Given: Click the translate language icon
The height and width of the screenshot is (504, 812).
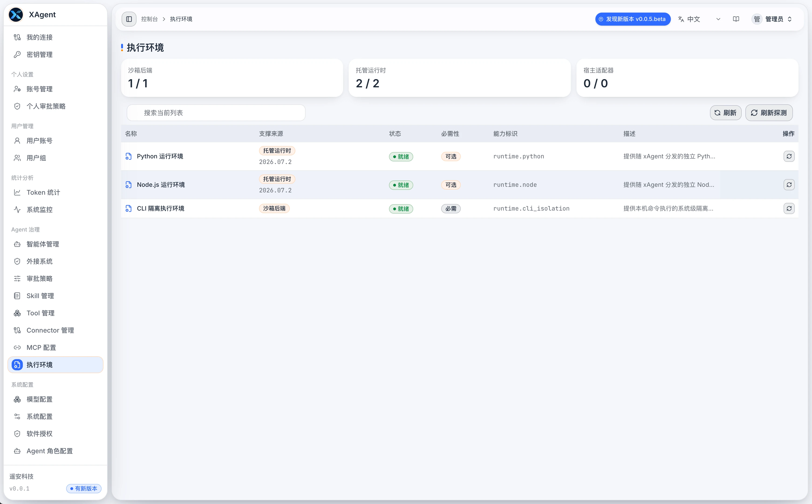Looking at the screenshot, I should click(681, 19).
